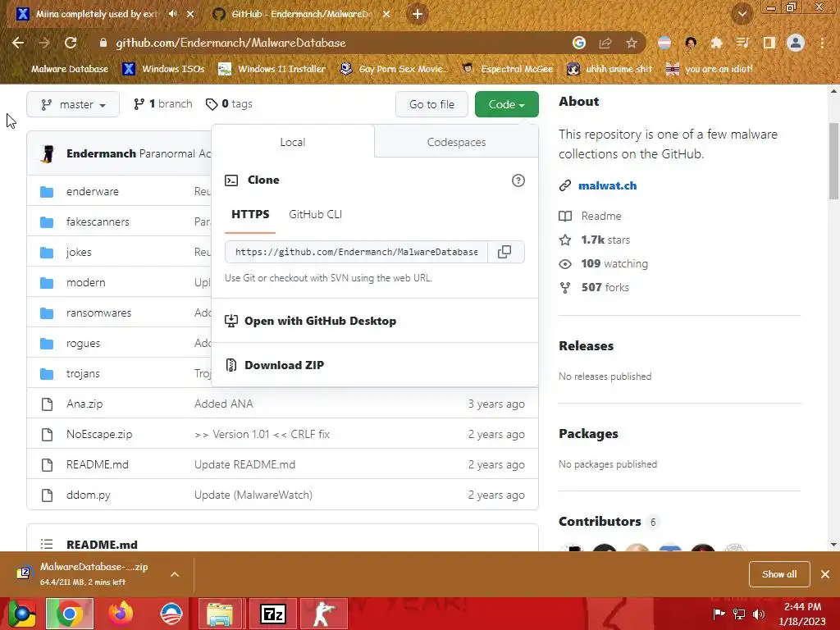The image size is (840, 630).
Task: Click the volume speaker tray icon
Action: click(x=759, y=614)
